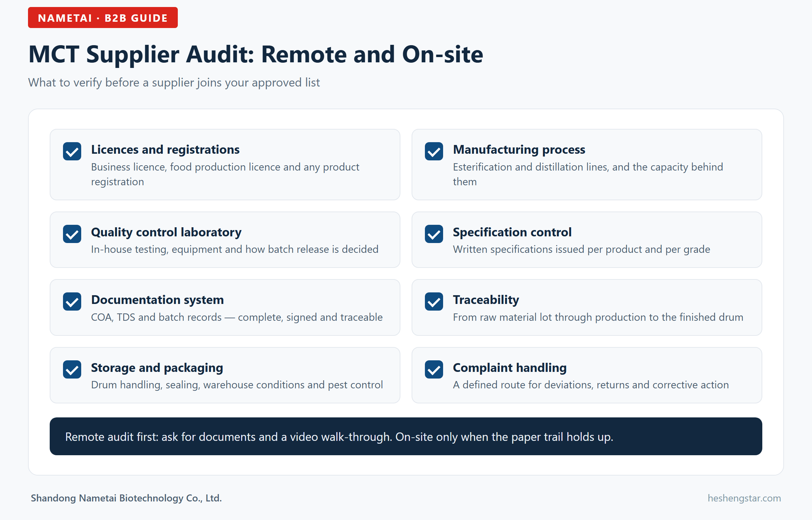Viewport: 812px width, 520px height.
Task: Toggle the Quality control laboratory checkbox
Action: 72,234
